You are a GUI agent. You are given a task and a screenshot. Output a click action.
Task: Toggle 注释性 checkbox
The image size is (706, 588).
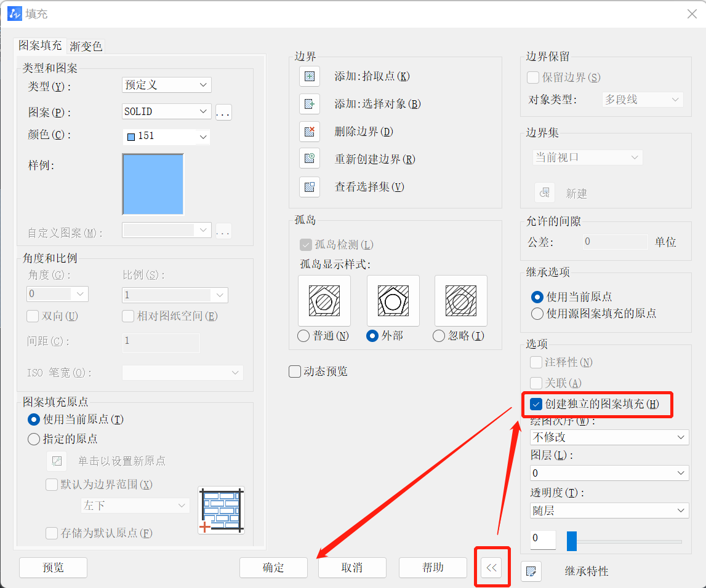coord(536,362)
